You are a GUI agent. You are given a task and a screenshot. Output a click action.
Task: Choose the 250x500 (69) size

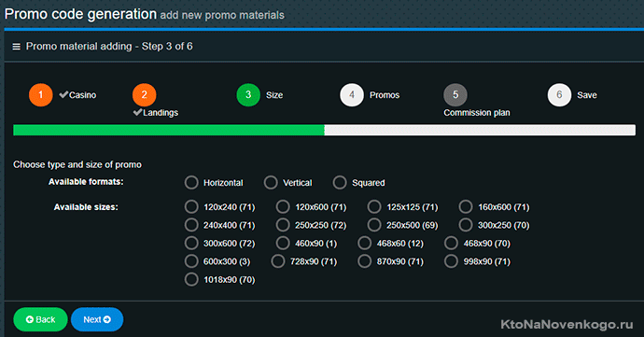tap(374, 225)
